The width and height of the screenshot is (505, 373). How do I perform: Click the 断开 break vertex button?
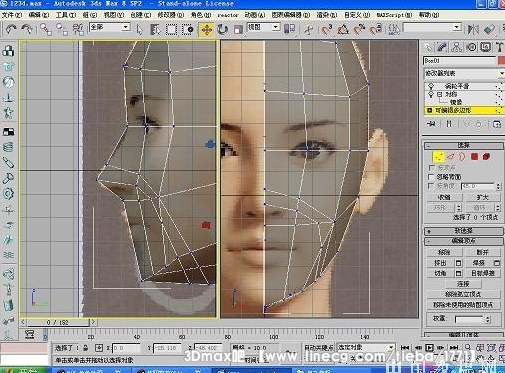[482, 252]
